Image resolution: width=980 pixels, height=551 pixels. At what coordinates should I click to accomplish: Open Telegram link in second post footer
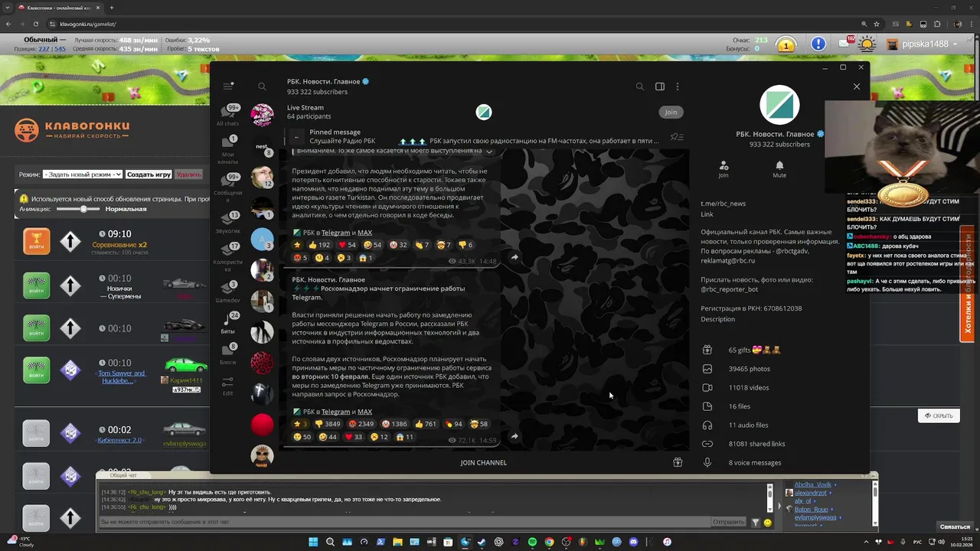point(335,412)
